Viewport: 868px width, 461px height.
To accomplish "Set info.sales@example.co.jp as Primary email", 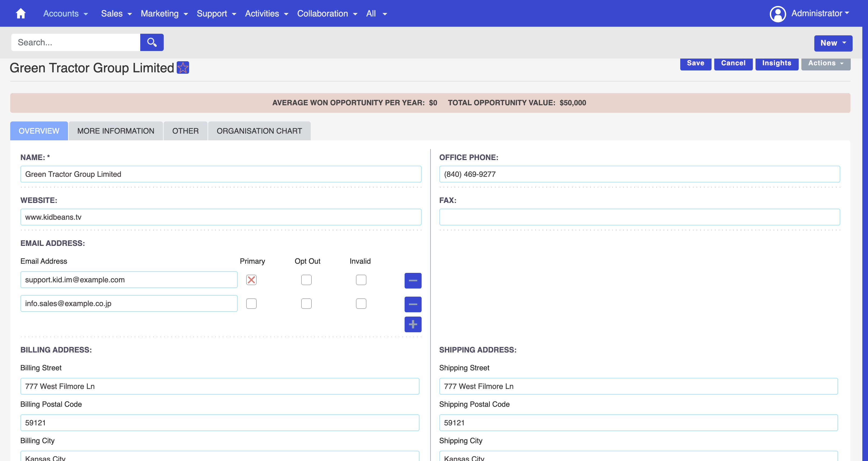I will pos(251,304).
